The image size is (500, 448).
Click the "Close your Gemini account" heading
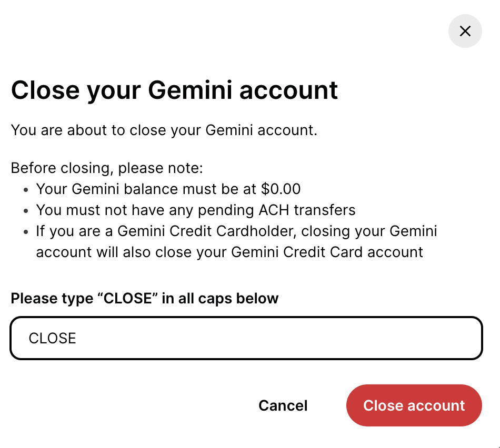click(x=174, y=90)
